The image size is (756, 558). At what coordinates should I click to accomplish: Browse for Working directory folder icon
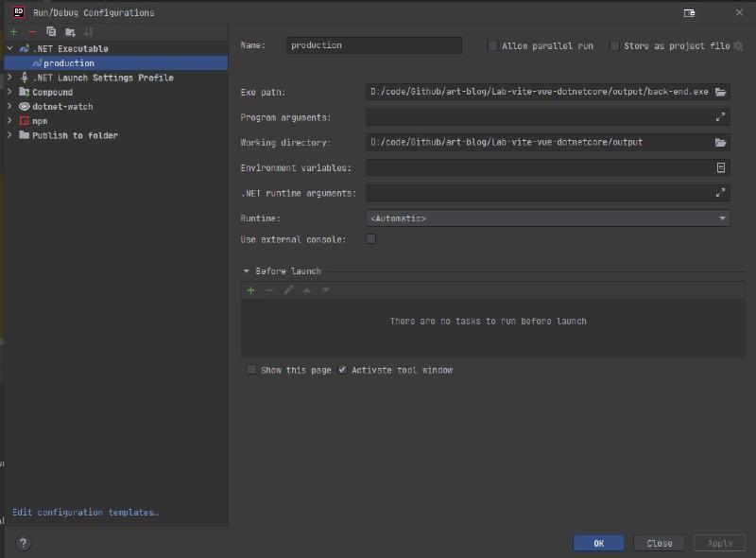[721, 143]
